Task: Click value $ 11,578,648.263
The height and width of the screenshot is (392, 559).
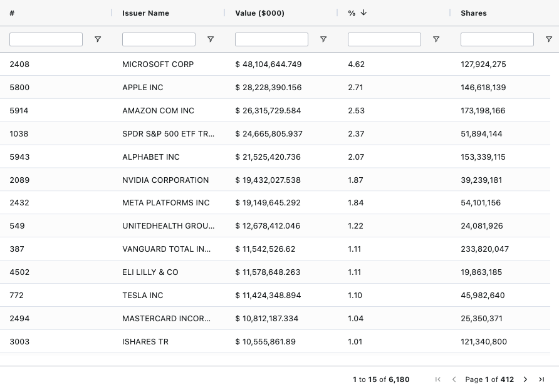Action: click(x=268, y=272)
